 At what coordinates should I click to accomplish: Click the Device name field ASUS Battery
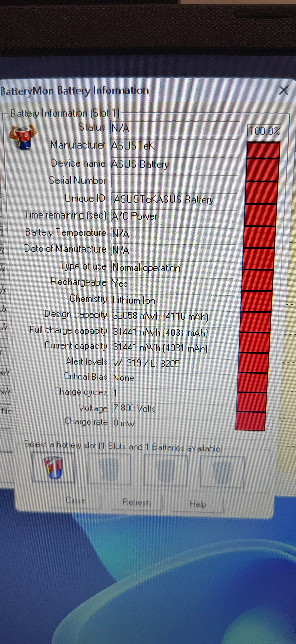pyautogui.click(x=174, y=164)
